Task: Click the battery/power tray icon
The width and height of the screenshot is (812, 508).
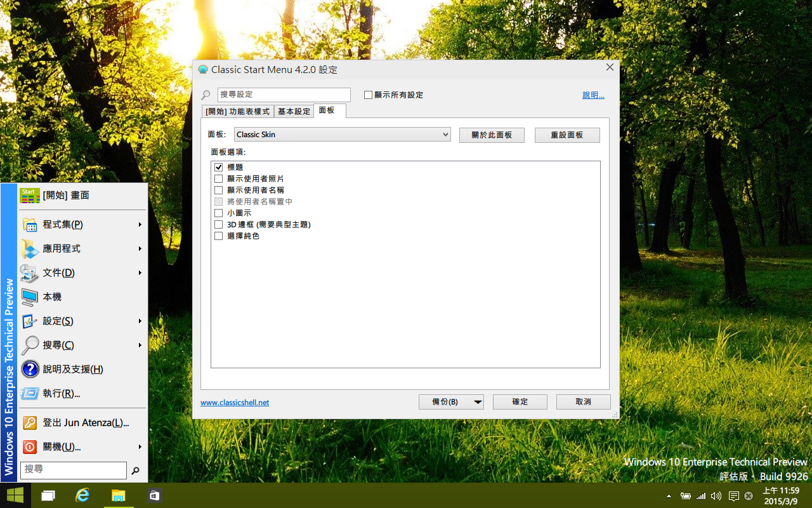Action: coord(686,496)
